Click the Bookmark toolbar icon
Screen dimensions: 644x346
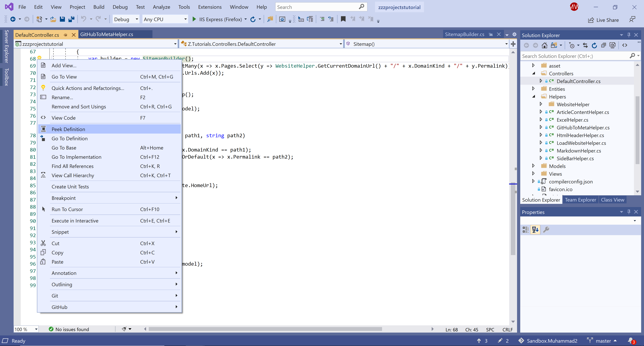pyautogui.click(x=343, y=19)
